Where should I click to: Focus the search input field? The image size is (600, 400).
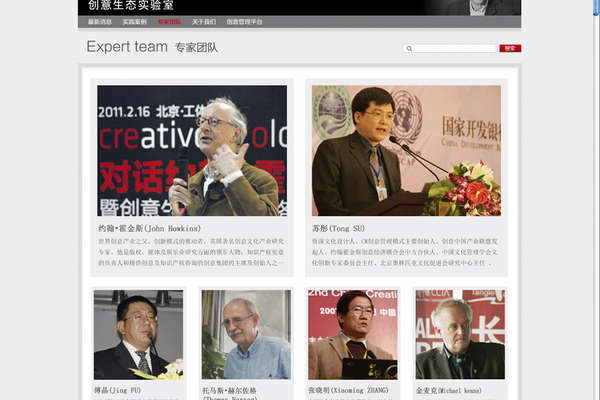point(449,49)
